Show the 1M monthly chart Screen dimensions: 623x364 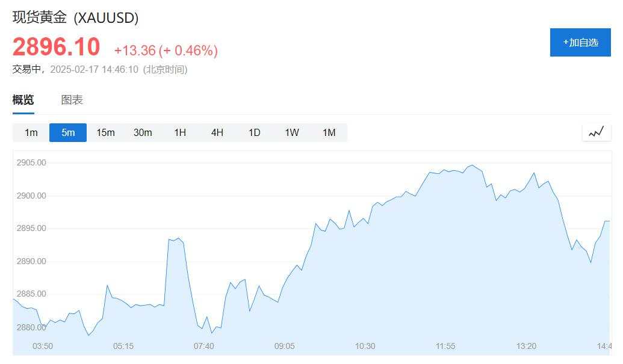[x=329, y=132]
